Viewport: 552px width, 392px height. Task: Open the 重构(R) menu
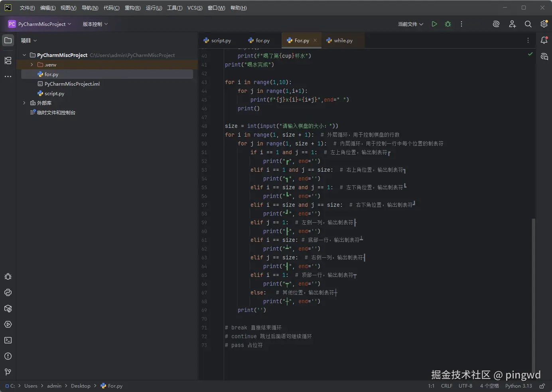tap(132, 8)
